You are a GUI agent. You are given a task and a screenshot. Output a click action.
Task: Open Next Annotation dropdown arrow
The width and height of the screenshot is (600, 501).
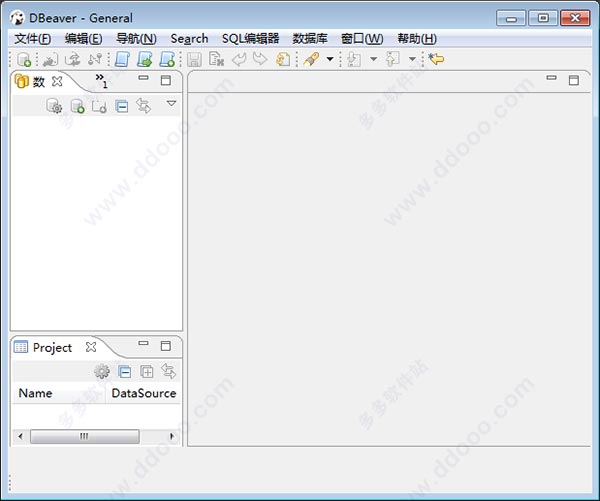click(373, 59)
